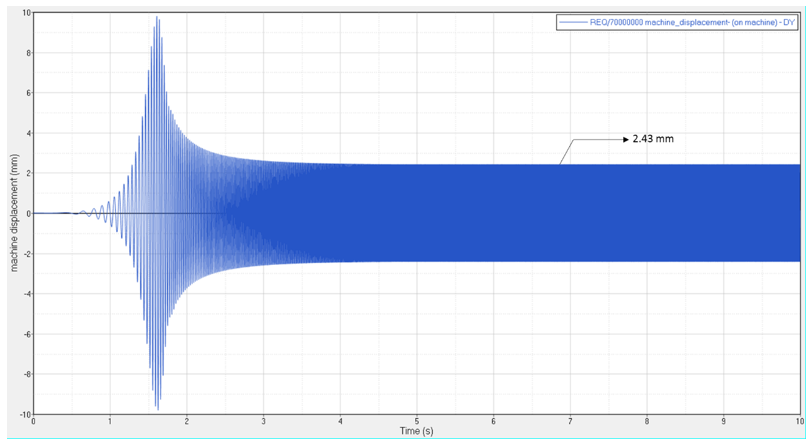811x441 pixels.
Task: Click the x-axis tick label 5
Action: [417, 421]
